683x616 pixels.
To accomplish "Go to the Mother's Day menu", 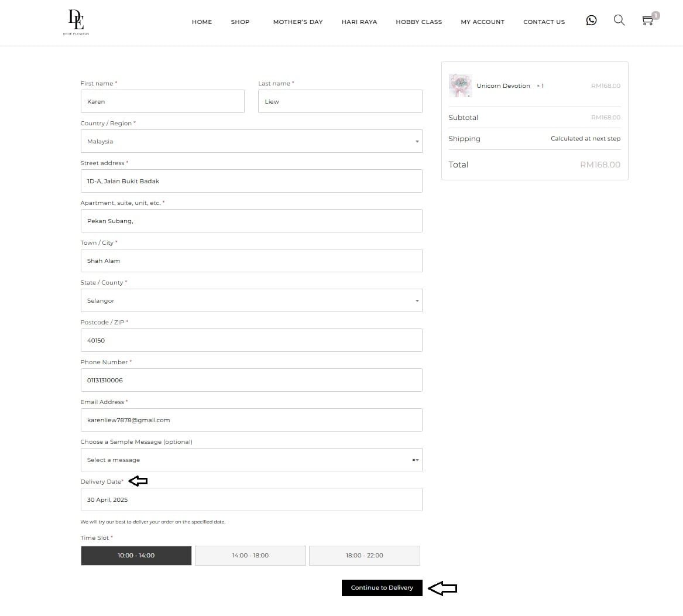I will 297,22.
